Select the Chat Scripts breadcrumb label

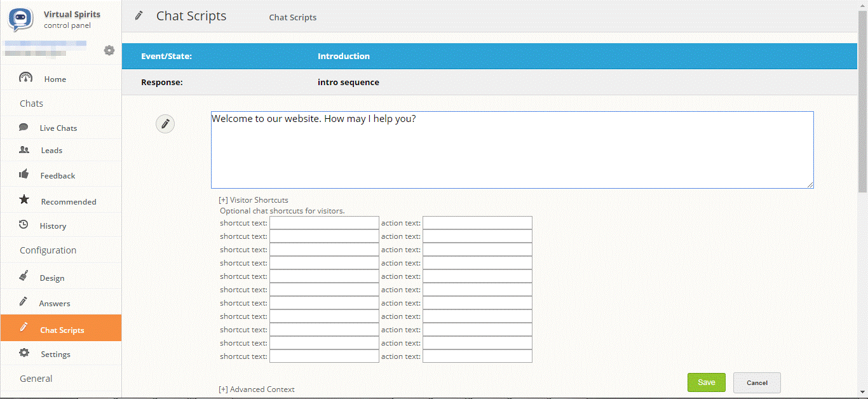tap(292, 17)
